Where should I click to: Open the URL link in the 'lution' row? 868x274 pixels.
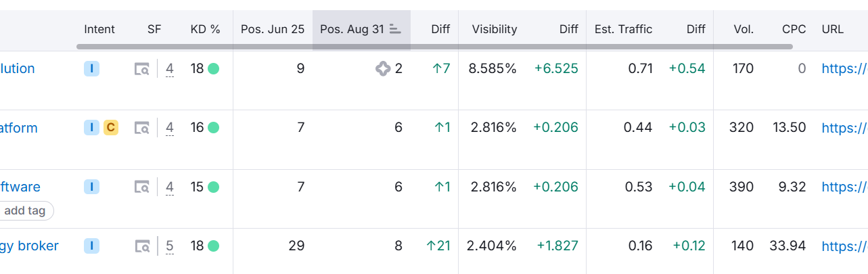click(844, 69)
